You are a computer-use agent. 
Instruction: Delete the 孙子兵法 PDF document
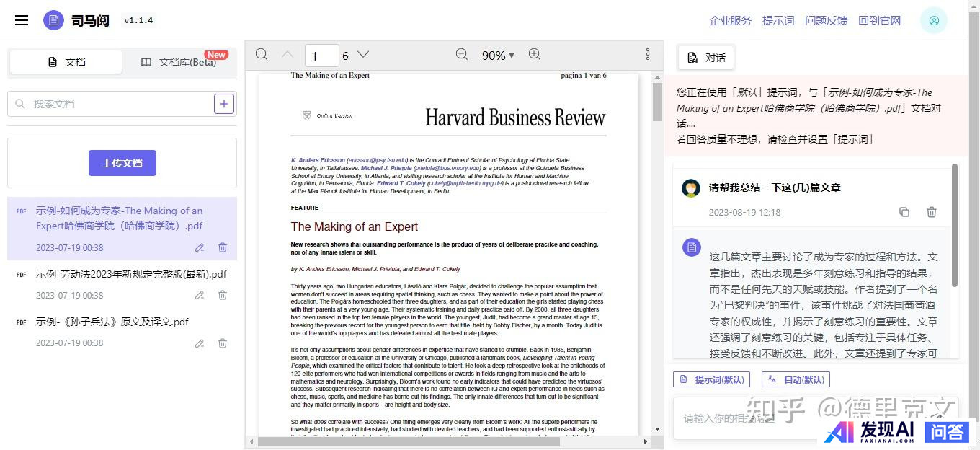(x=223, y=343)
